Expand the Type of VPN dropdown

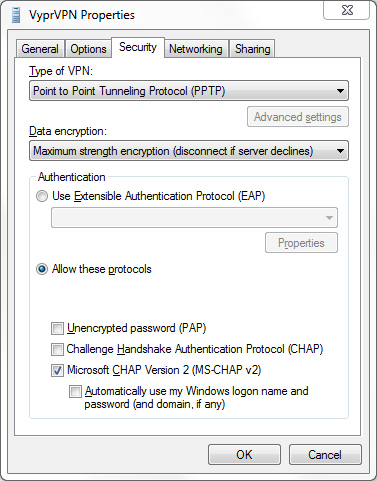tap(189, 91)
